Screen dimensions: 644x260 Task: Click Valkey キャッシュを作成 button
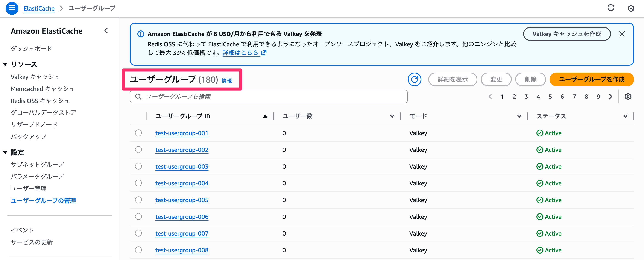[567, 34]
